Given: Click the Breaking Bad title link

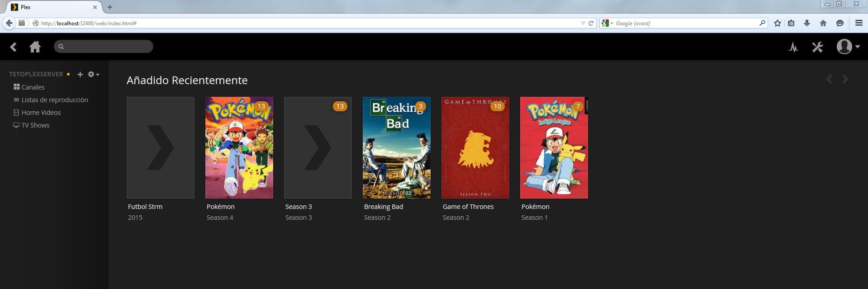Looking at the screenshot, I should point(383,207).
